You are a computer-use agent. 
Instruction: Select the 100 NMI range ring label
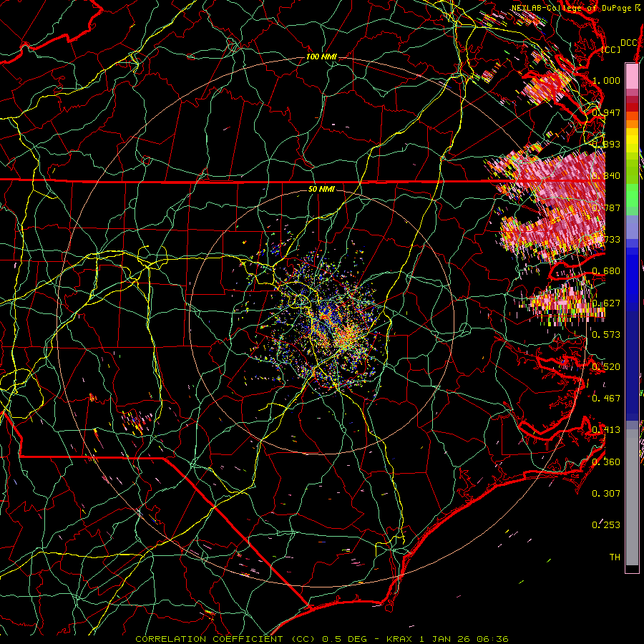[321, 57]
